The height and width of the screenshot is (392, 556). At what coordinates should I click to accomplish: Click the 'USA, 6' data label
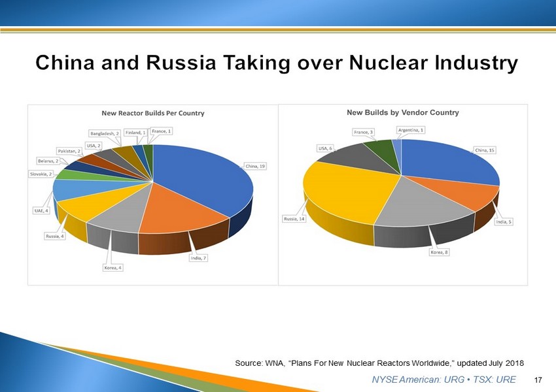326,148
